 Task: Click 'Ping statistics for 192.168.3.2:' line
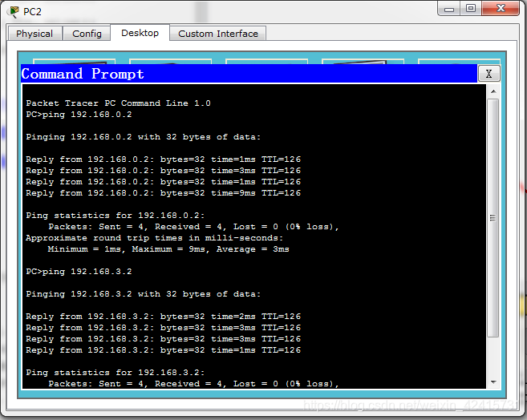click(x=115, y=373)
